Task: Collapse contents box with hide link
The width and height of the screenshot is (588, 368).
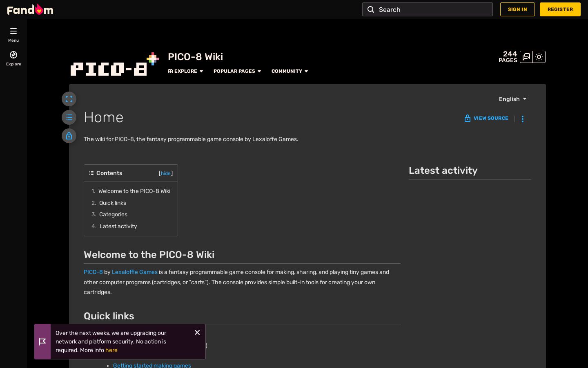Action: 166,173
